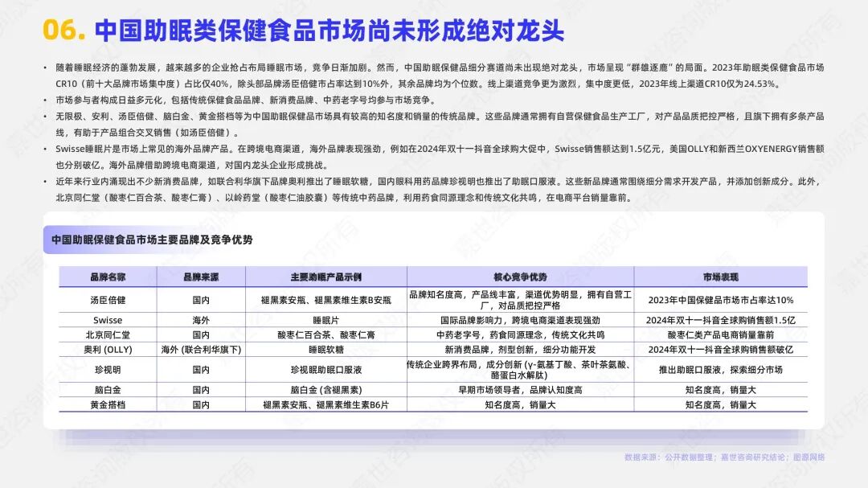Click the "奥利 (OLLY)" brand name cell
The image size is (868, 488).
108,350
